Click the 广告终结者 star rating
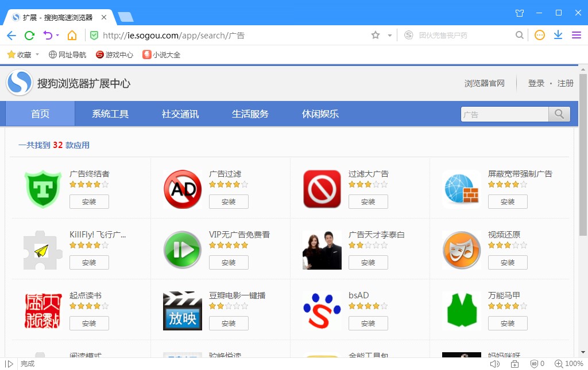The image size is (588, 370). tap(89, 184)
